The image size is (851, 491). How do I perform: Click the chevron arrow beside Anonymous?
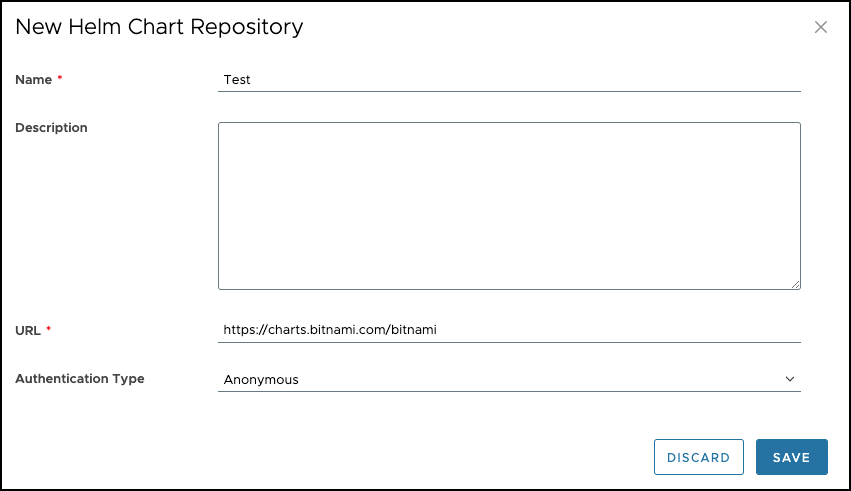[x=790, y=380]
